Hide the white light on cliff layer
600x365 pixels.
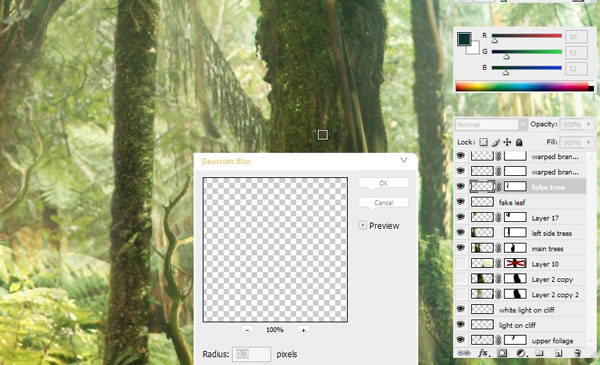point(461,309)
